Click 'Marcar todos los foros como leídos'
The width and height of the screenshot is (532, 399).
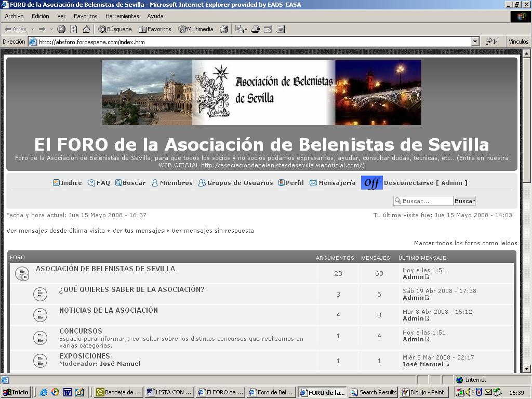click(465, 243)
